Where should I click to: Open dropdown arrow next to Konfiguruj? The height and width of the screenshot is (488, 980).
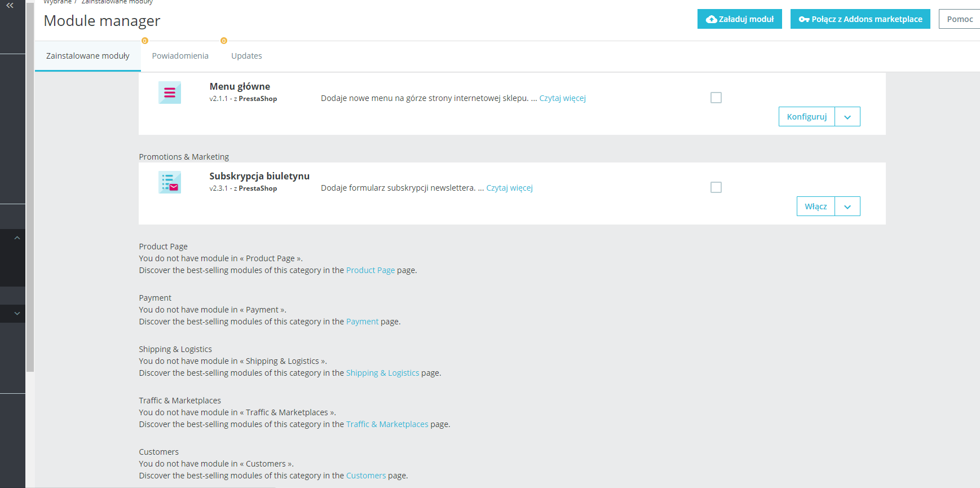click(847, 117)
